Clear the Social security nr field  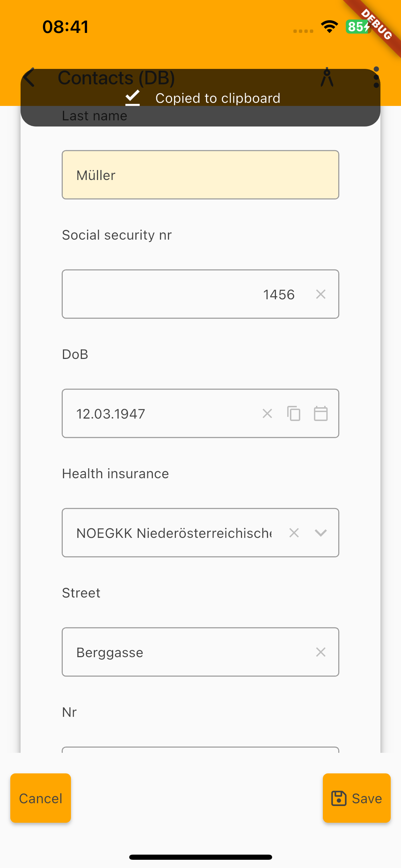(321, 294)
